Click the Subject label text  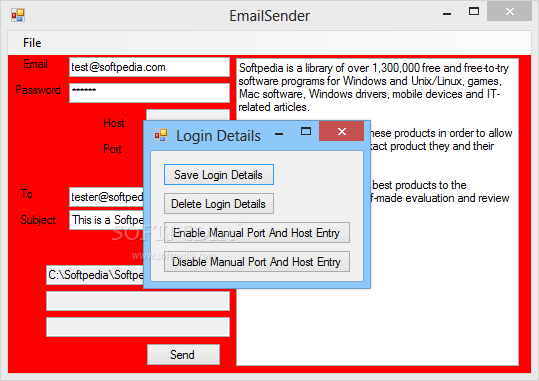coord(38,220)
